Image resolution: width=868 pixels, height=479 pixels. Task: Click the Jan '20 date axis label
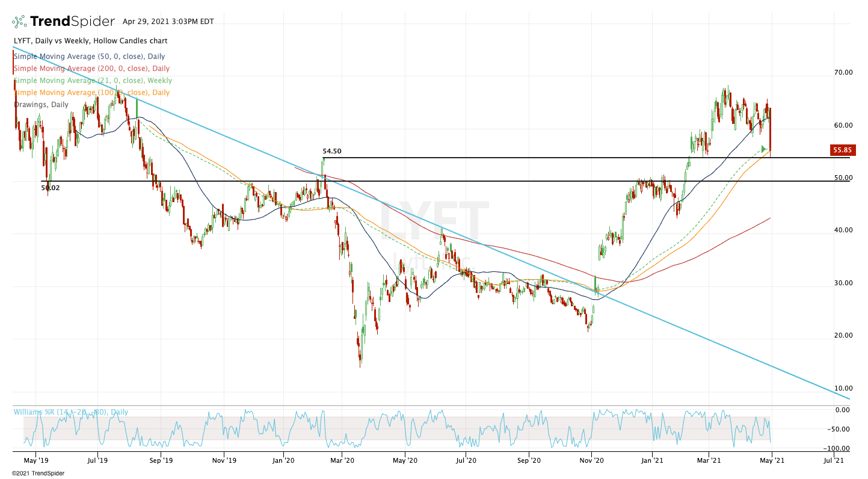tap(284, 462)
